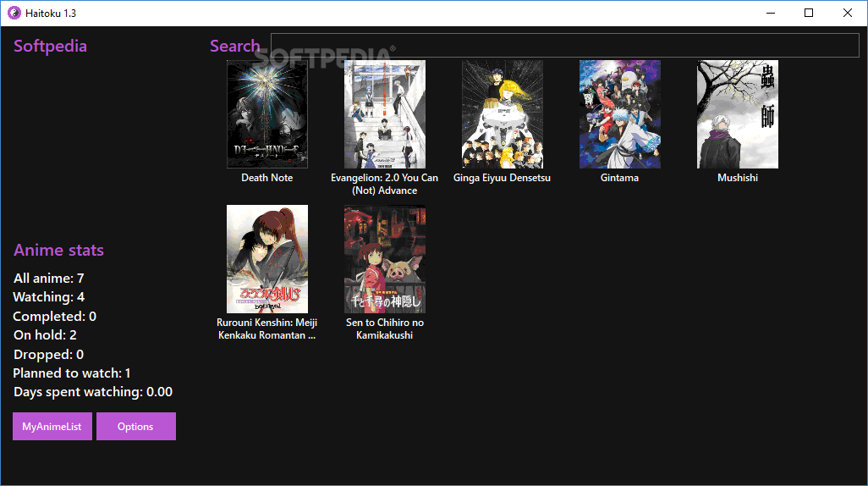The height and width of the screenshot is (486, 868).
Task: Select the Ginga Eiyuu Densetsu poster
Action: pos(502,114)
